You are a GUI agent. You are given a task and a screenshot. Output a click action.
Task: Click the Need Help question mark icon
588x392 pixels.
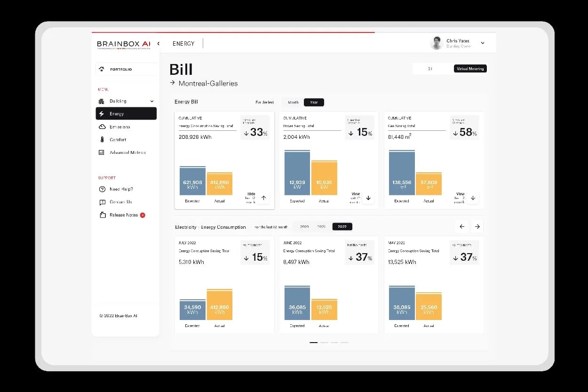coord(102,189)
